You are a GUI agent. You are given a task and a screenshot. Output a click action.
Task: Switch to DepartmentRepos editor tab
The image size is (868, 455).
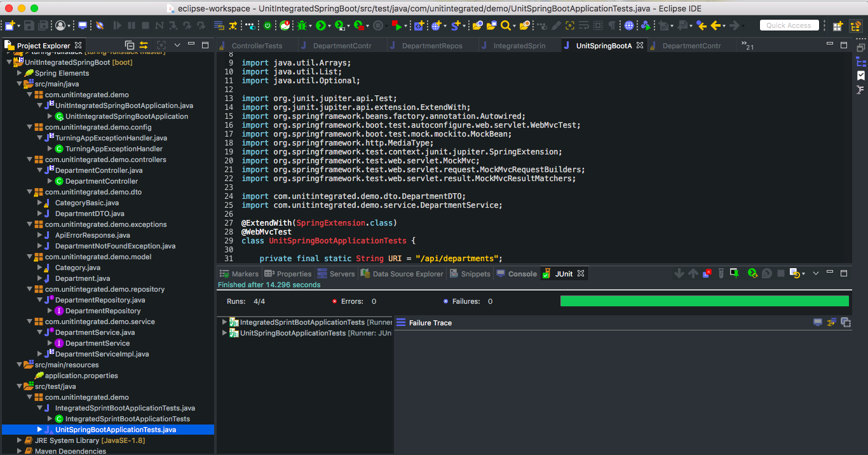point(432,46)
